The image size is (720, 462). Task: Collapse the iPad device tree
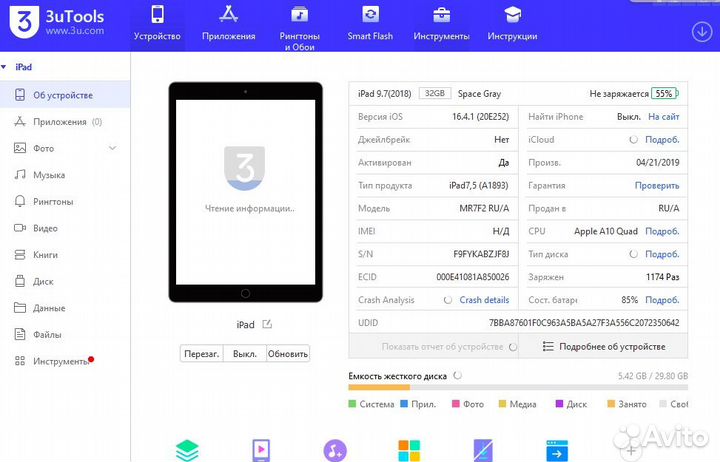coord(4,67)
